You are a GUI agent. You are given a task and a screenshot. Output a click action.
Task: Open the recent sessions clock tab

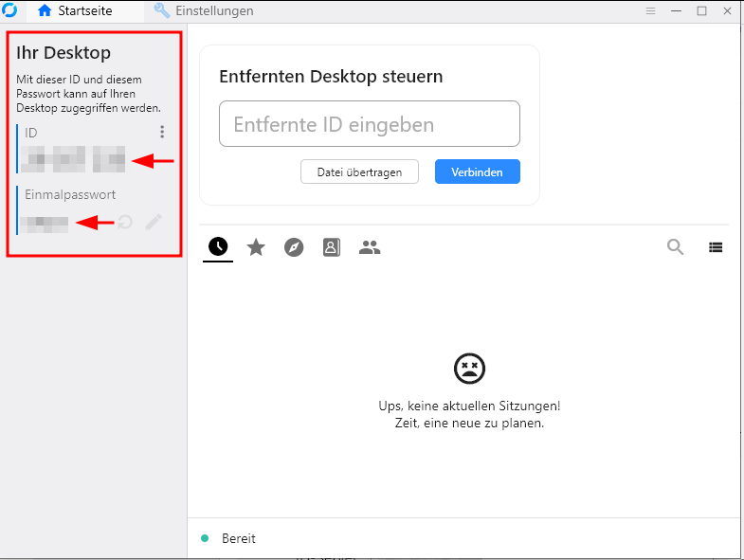click(x=218, y=247)
